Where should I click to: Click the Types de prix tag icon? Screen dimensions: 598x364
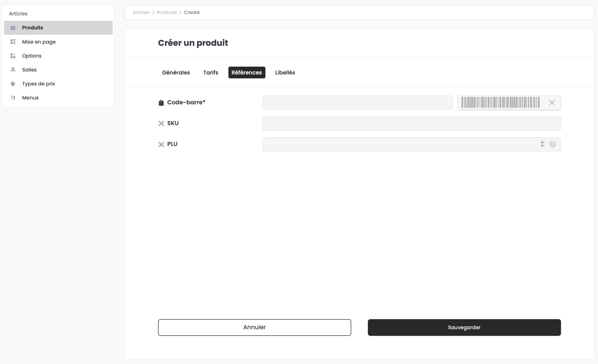(x=13, y=84)
